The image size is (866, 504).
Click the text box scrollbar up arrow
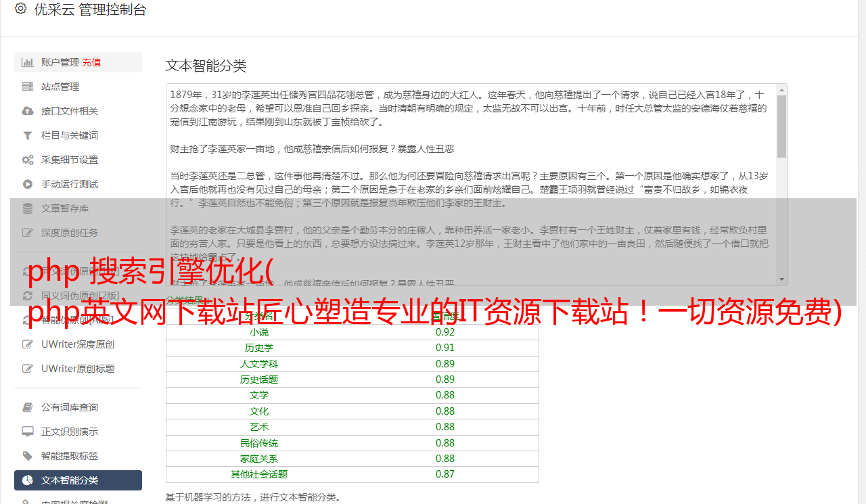[782, 89]
